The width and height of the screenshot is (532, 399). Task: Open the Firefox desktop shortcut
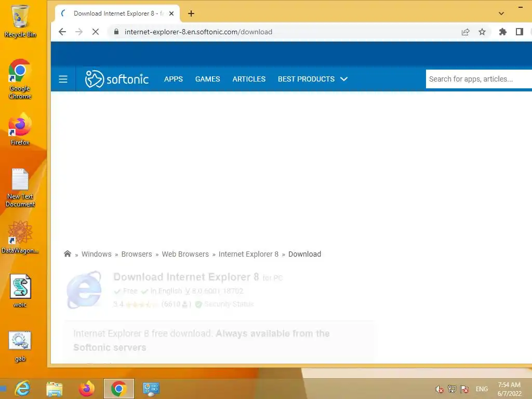[x=20, y=129]
